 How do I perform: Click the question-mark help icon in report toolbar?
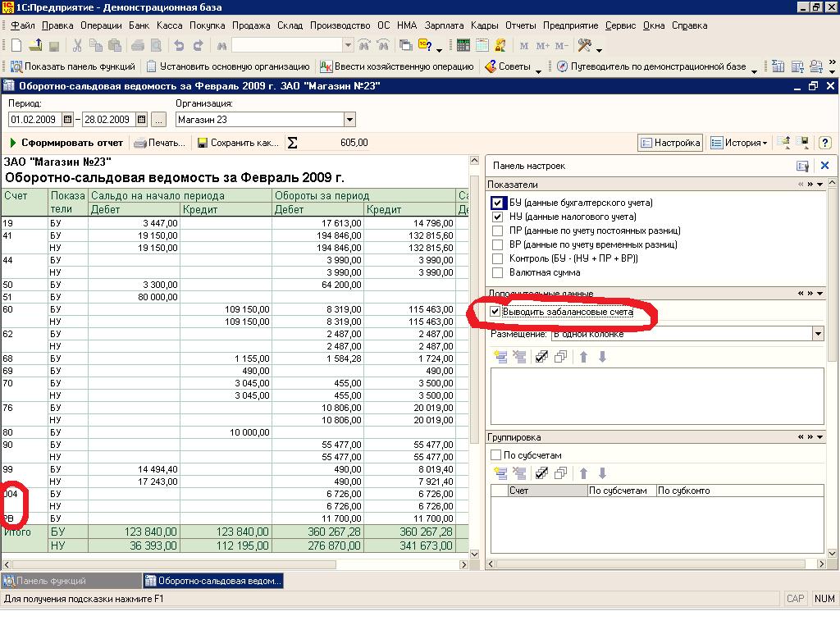pyautogui.click(x=824, y=143)
